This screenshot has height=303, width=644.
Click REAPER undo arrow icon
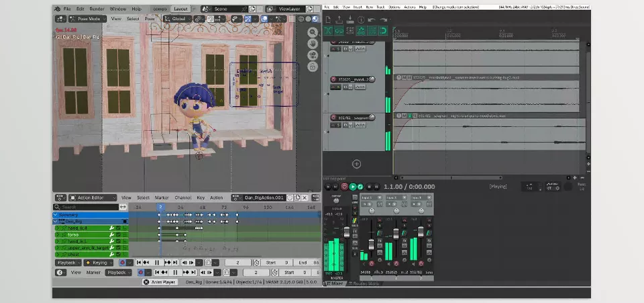(x=372, y=19)
